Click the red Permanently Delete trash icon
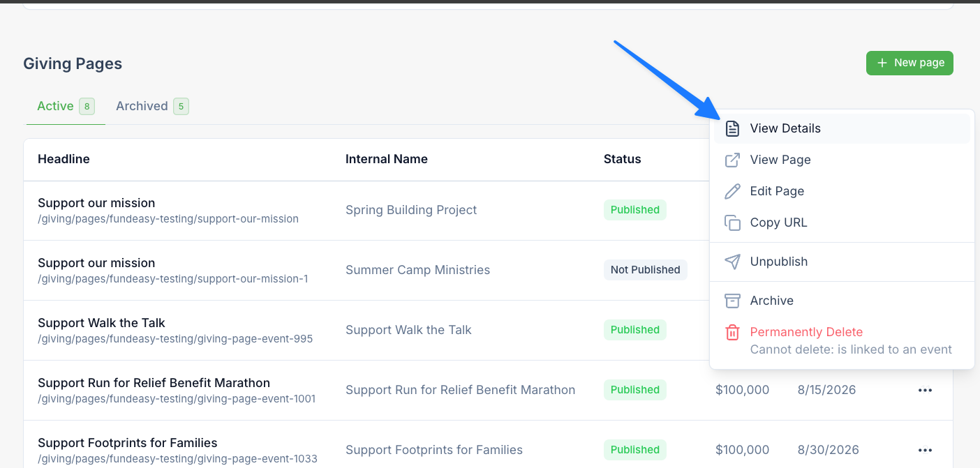 (x=732, y=332)
